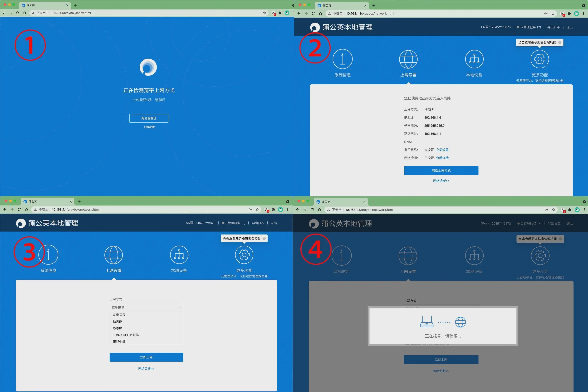Open extensions puzzle icon in window 1
This screenshot has width=588, height=392.
(x=280, y=13)
